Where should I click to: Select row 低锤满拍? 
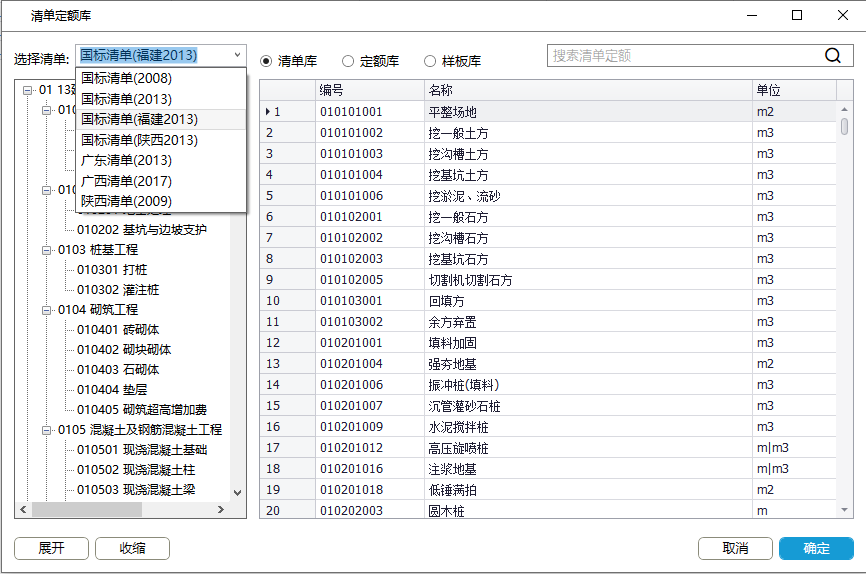click(x=548, y=489)
